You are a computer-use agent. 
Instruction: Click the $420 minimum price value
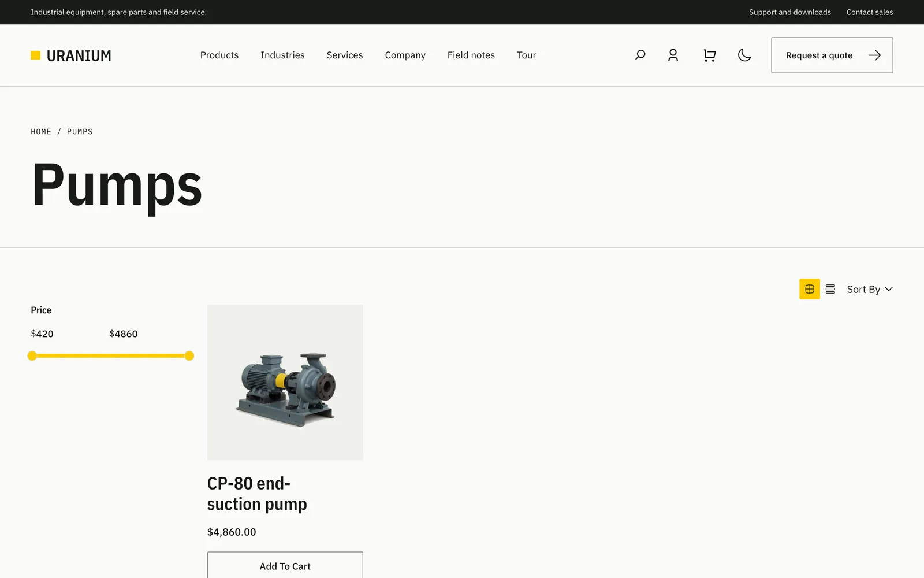(42, 334)
